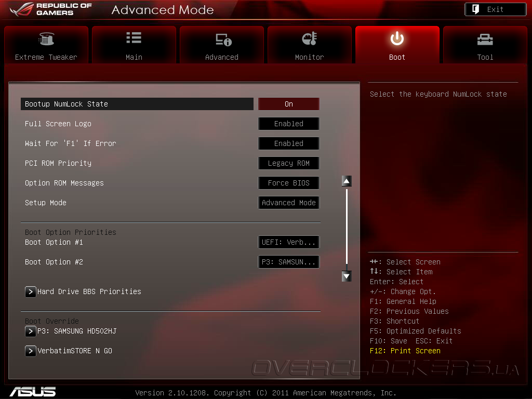Click scrollbar up arrow

tap(347, 181)
